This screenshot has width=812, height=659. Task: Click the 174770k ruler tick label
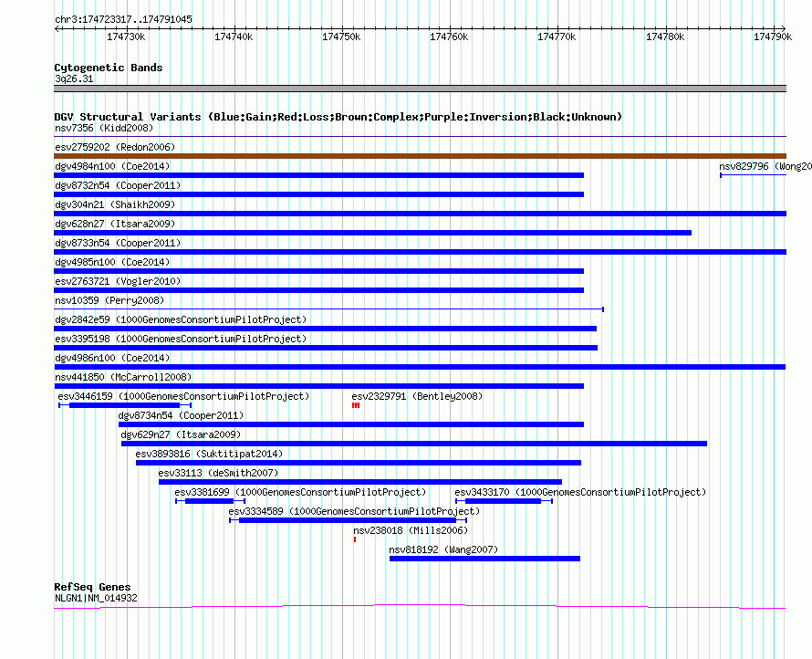pos(557,37)
